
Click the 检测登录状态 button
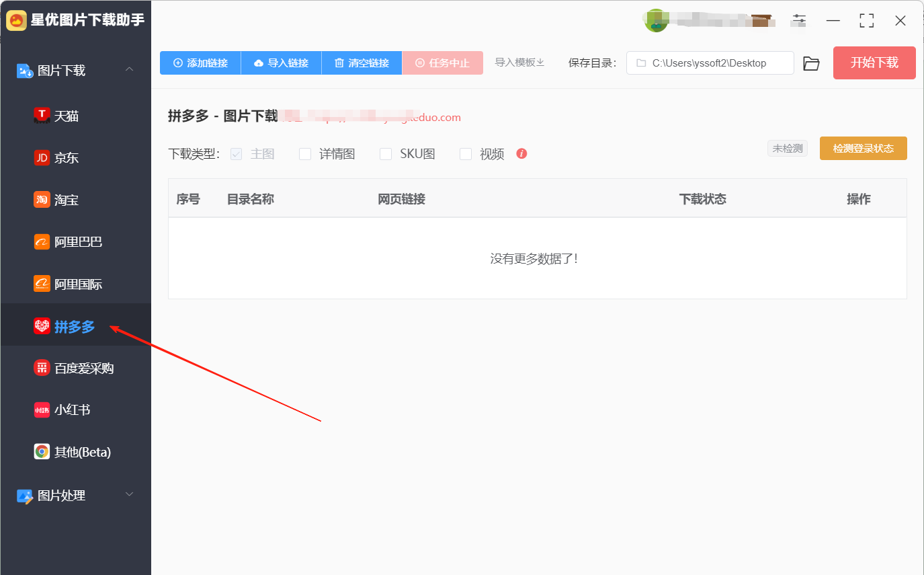(864, 149)
